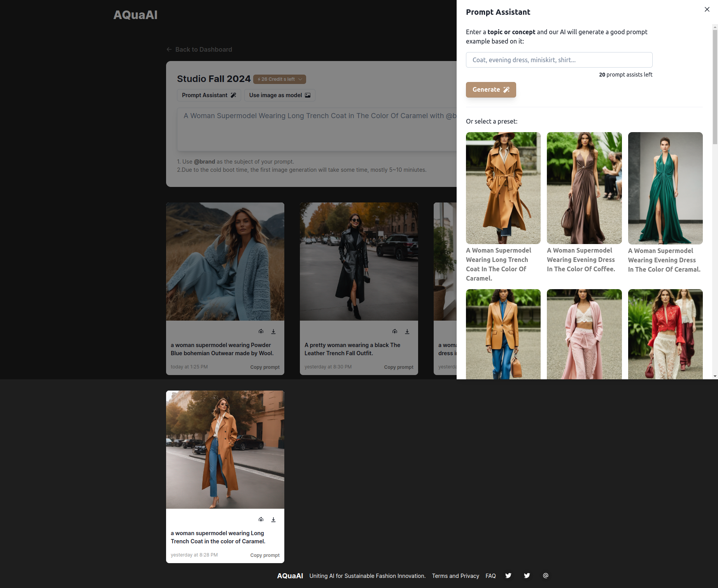
Task: Click the rotate icon on the Caramel Trench Coat card
Action: pos(261,520)
